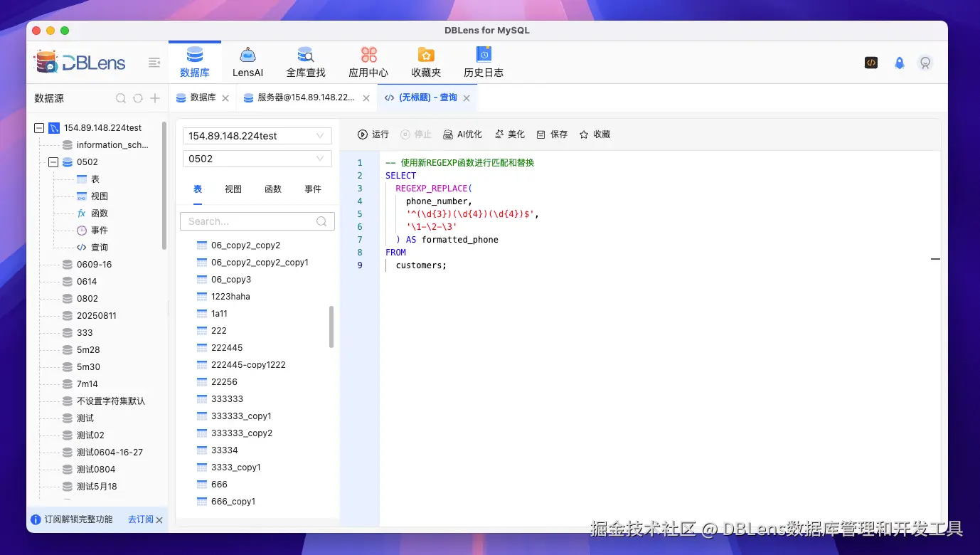Click the DBLens logo

(80, 63)
